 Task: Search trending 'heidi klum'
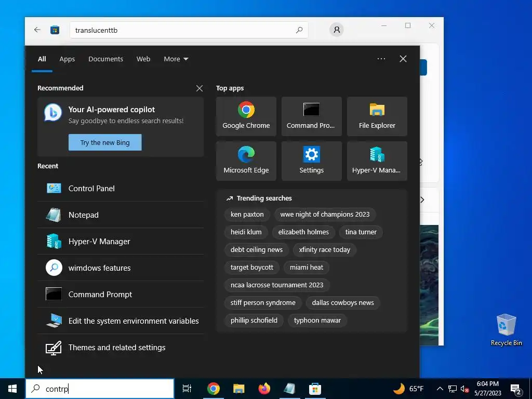click(x=246, y=232)
